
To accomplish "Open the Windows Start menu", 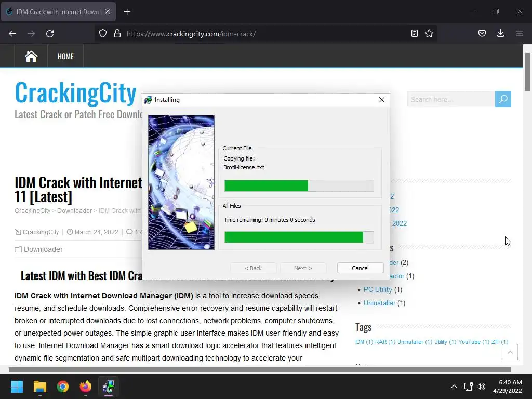I will pyautogui.click(x=17, y=387).
